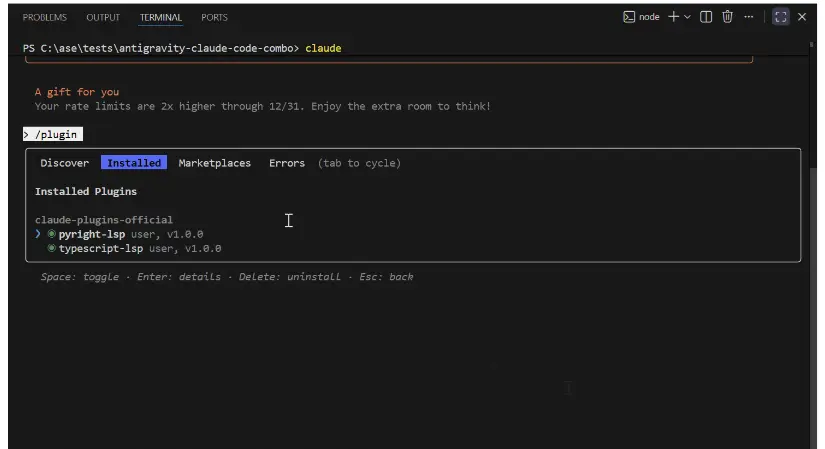Open the Marketplaces tab
The width and height of the screenshot is (825, 449).
tap(214, 163)
